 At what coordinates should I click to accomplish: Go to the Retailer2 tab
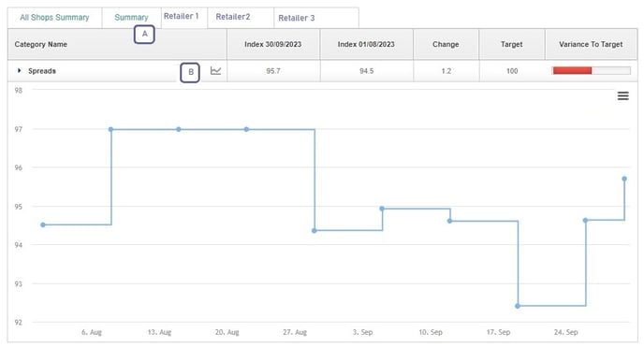(233, 17)
